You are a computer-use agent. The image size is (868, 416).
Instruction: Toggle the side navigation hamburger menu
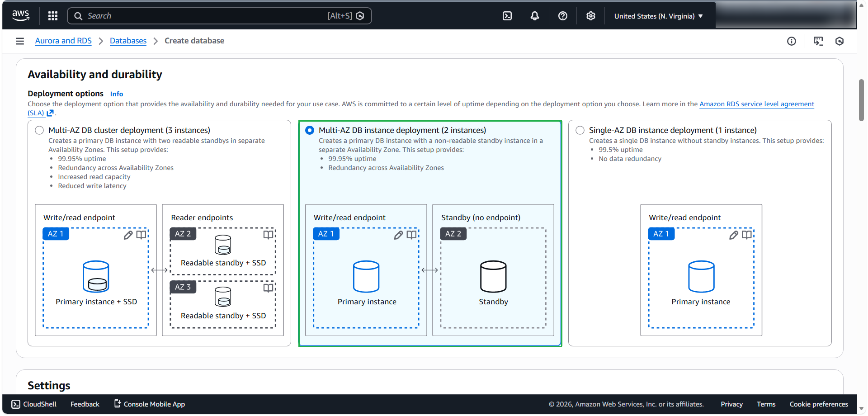click(20, 41)
